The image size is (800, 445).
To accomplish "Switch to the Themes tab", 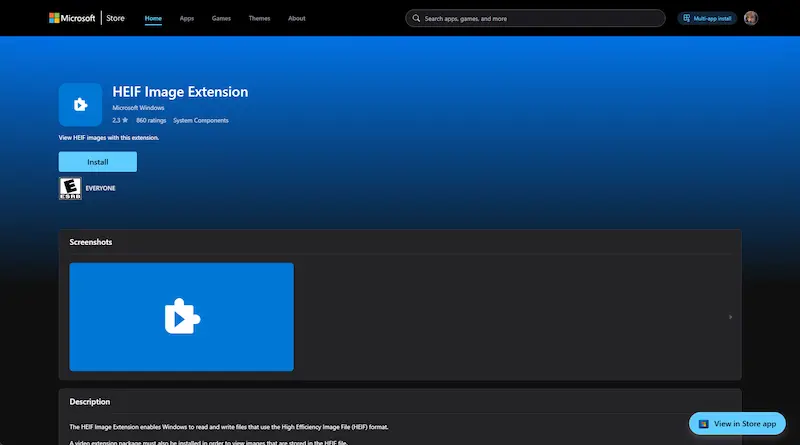I will pos(259,18).
